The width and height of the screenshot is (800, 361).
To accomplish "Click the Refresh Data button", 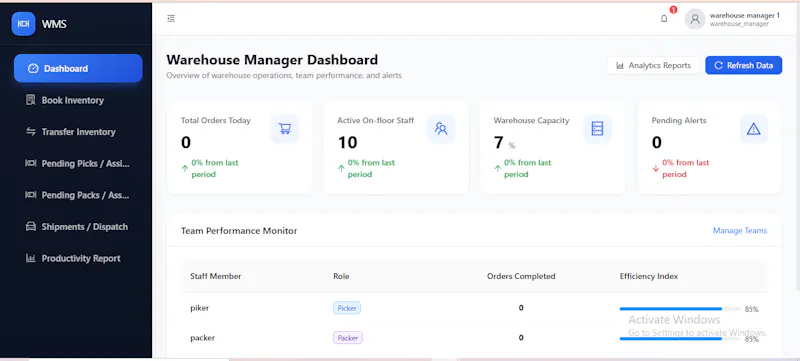I will pyautogui.click(x=743, y=65).
